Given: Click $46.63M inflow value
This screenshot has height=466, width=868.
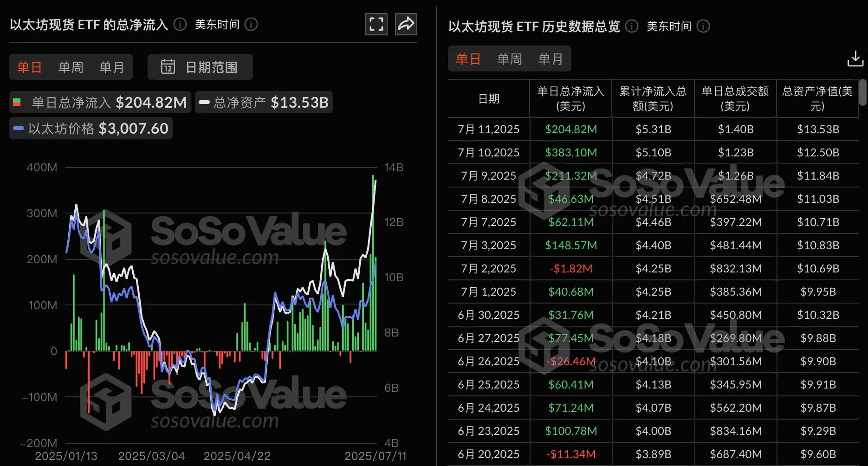Looking at the screenshot, I should pyautogui.click(x=571, y=199).
